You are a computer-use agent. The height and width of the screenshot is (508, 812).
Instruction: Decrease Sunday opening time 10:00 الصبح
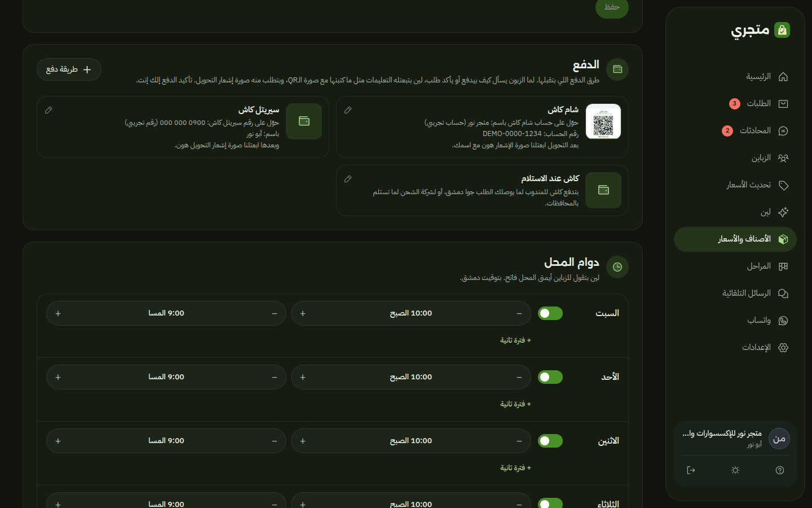tap(519, 377)
